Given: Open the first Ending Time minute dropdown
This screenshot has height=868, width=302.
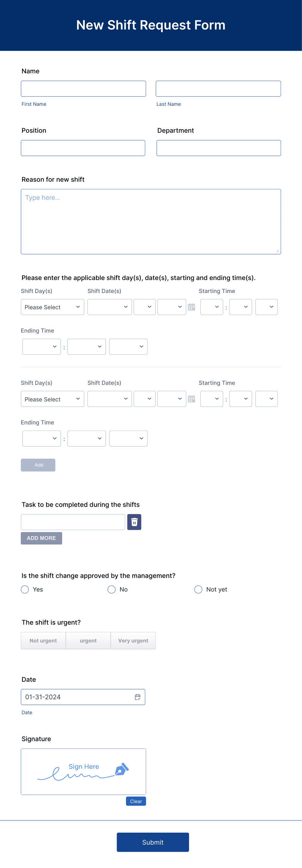Looking at the screenshot, I should (86, 347).
